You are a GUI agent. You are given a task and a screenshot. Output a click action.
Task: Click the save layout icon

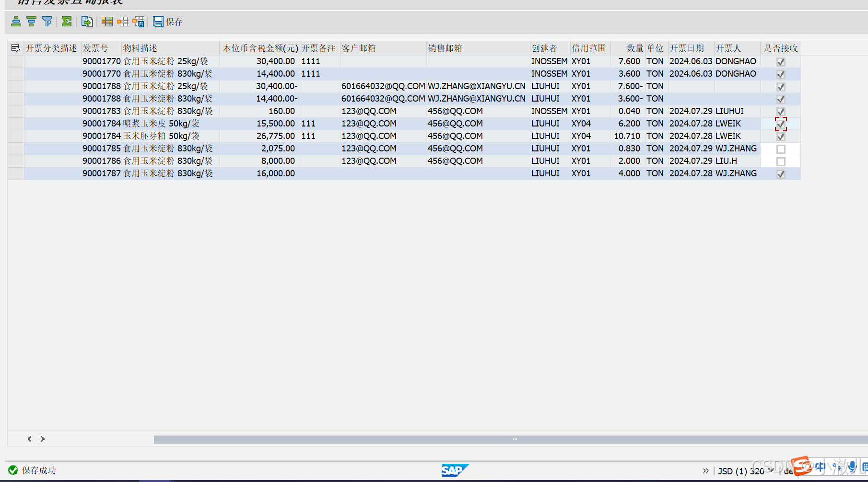[x=138, y=21]
